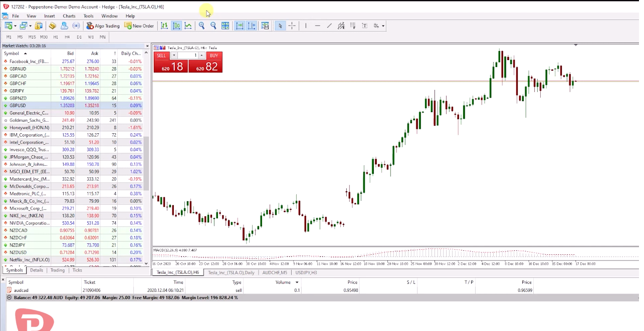Click the Profiles toolbar icon
The height and width of the screenshot is (331, 644).
[x=23, y=26]
